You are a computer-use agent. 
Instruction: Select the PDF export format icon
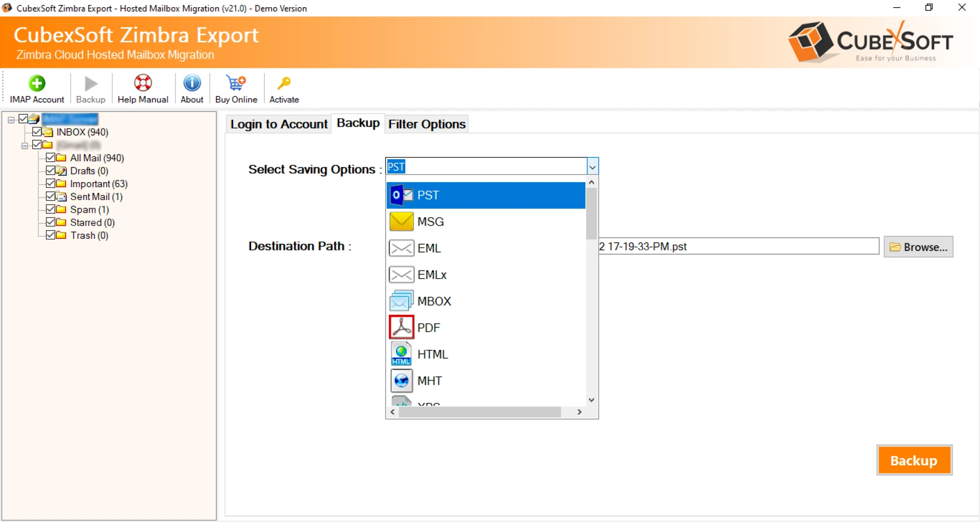click(x=401, y=327)
